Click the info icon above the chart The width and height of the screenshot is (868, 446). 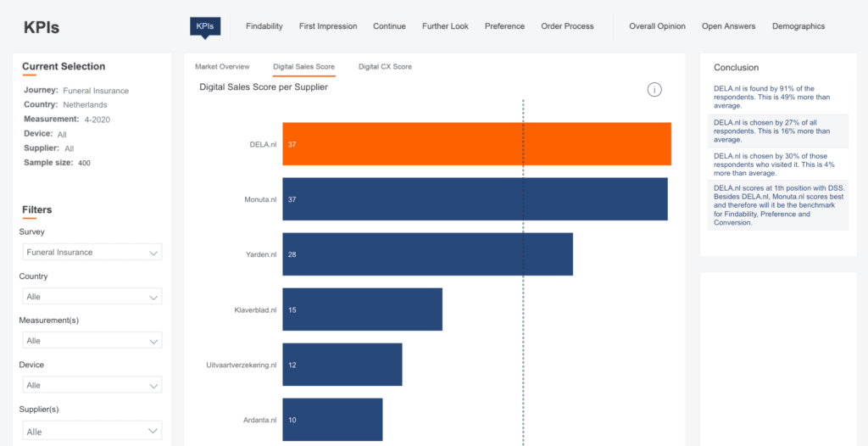[654, 90]
